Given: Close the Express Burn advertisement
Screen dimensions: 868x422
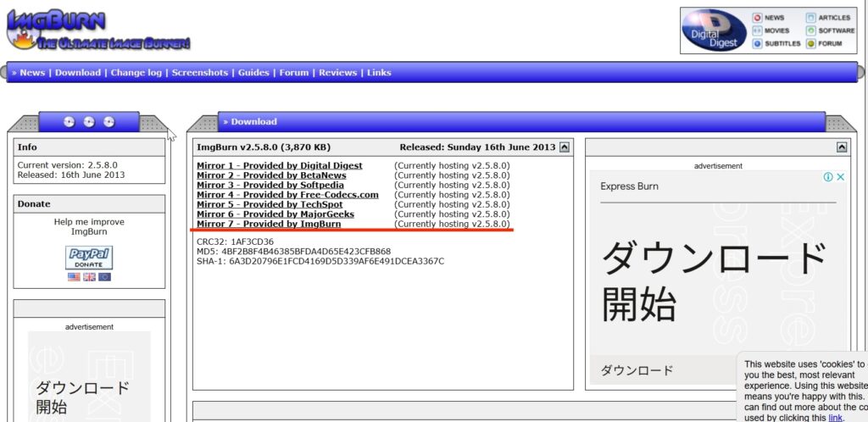Looking at the screenshot, I should 840,177.
